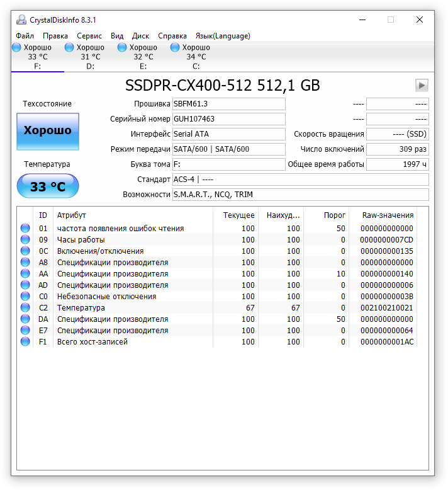Click the Возможности field S.M.A.R.T., NCQ, TRIM

click(x=301, y=195)
